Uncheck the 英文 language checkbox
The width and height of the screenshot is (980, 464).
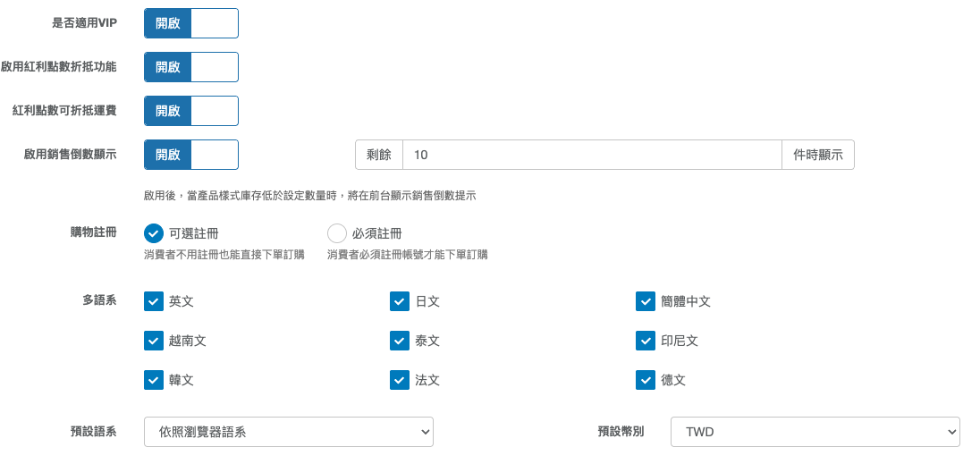pos(154,301)
